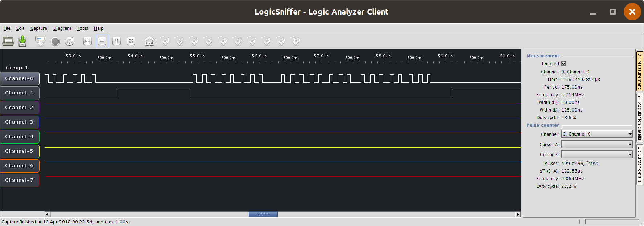Jump to cursor 2

click(180, 41)
